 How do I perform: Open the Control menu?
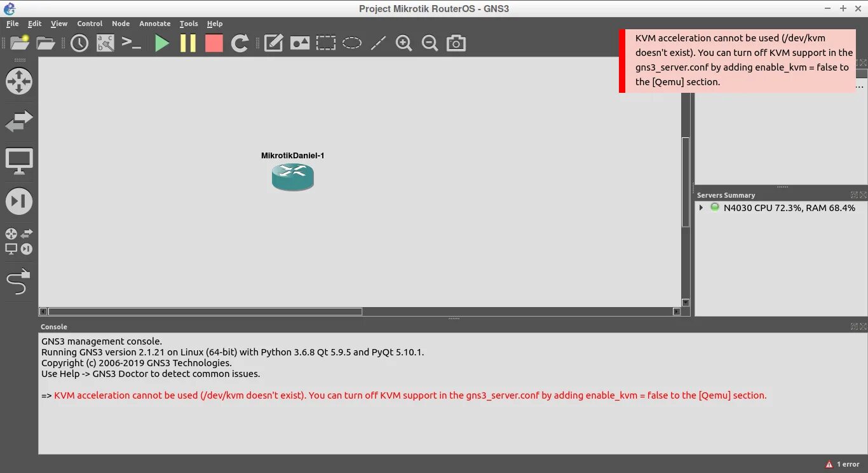(x=90, y=24)
